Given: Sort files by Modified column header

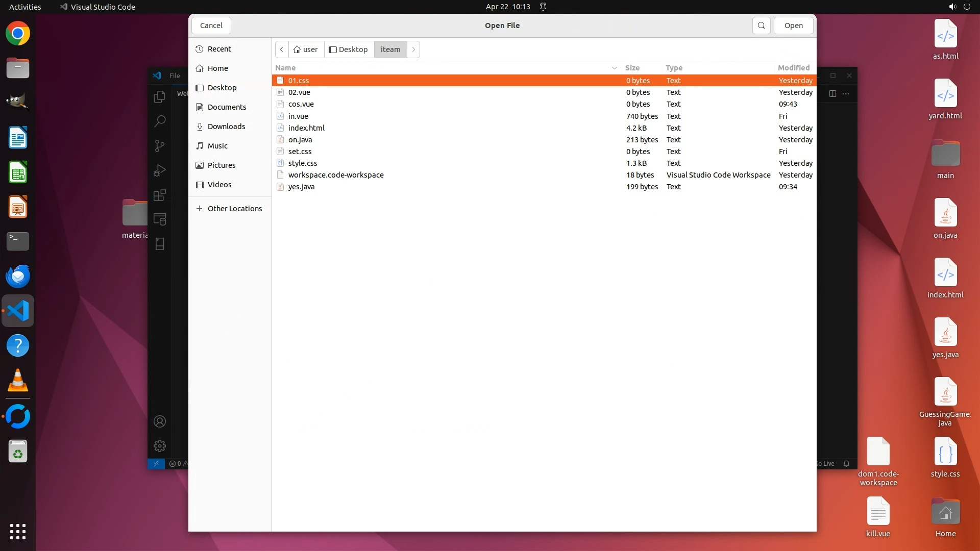Looking at the screenshot, I should [x=793, y=68].
